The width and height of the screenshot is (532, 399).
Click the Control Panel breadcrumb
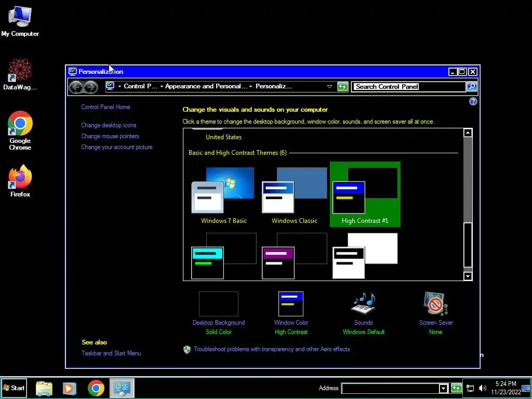(140, 86)
